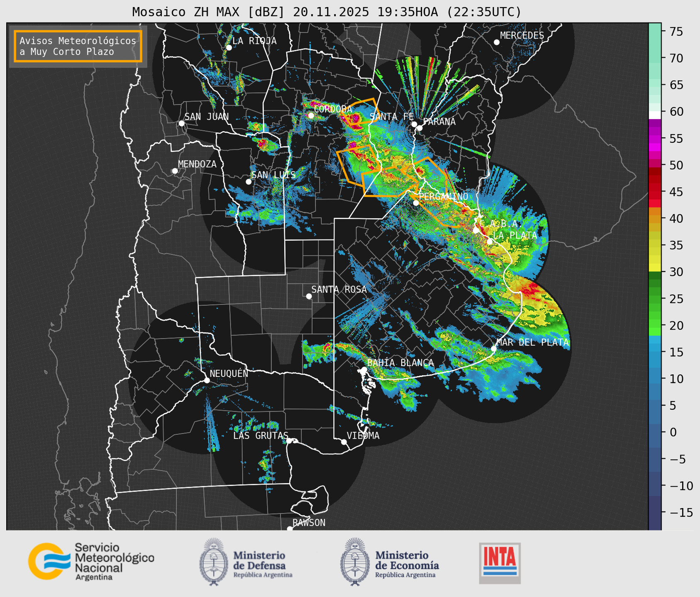Click the Servicio Meteorológico Nacional logo
Viewport: 700px width, 597px height.
(x=91, y=561)
